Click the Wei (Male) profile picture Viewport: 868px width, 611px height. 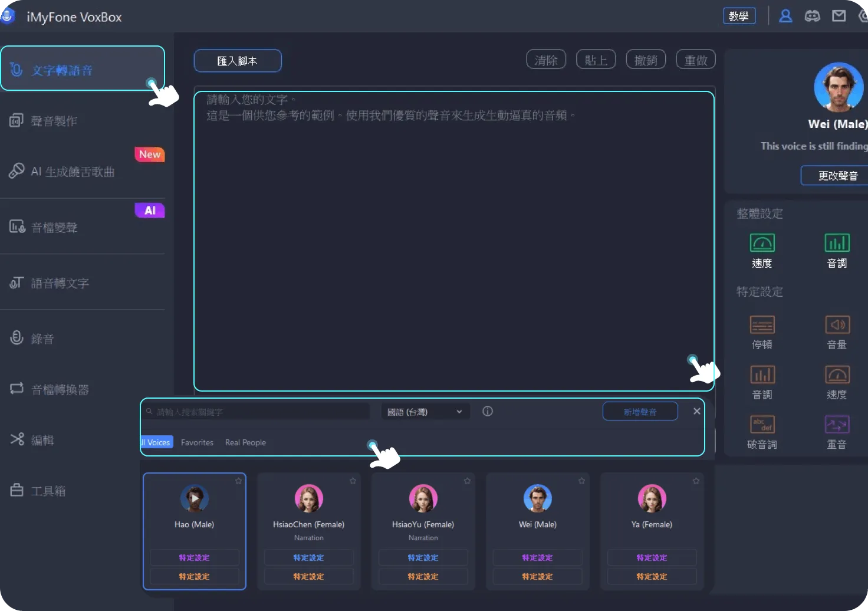[x=839, y=87]
